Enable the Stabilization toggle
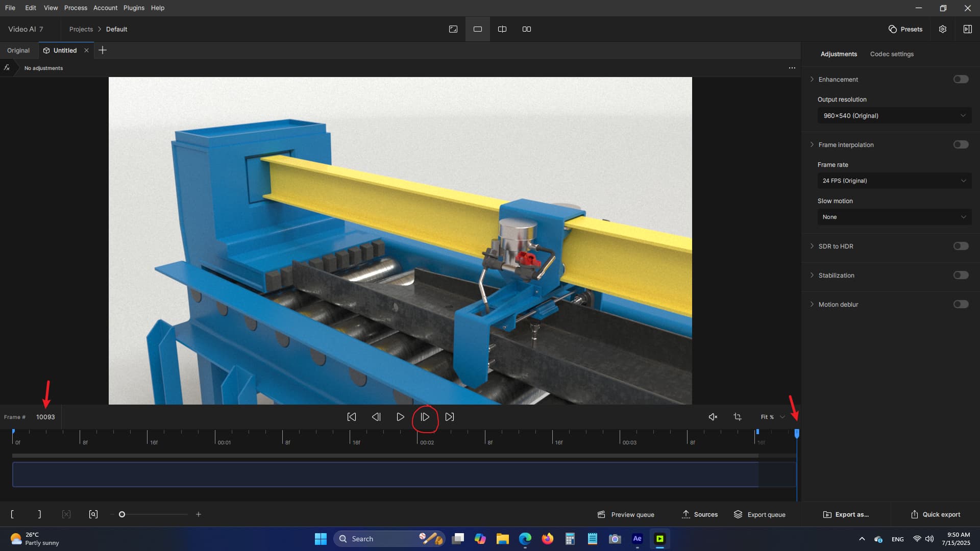Image resolution: width=980 pixels, height=551 pixels. (961, 275)
